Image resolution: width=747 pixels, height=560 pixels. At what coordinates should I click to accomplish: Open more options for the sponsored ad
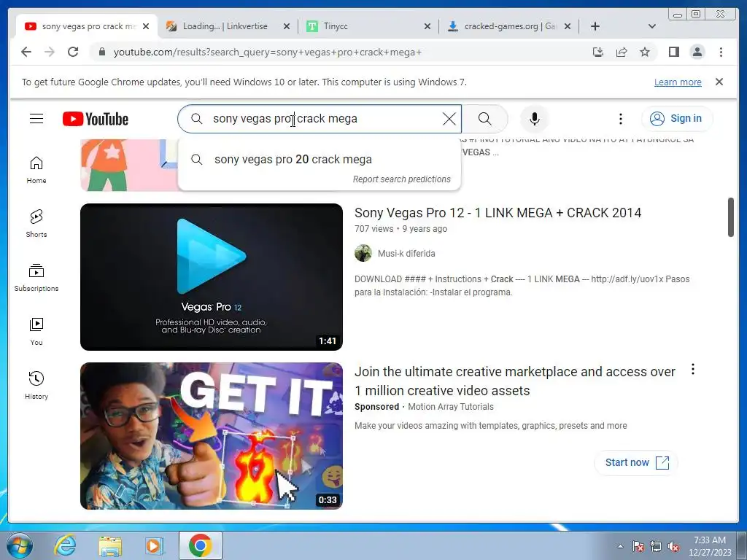coord(693,369)
